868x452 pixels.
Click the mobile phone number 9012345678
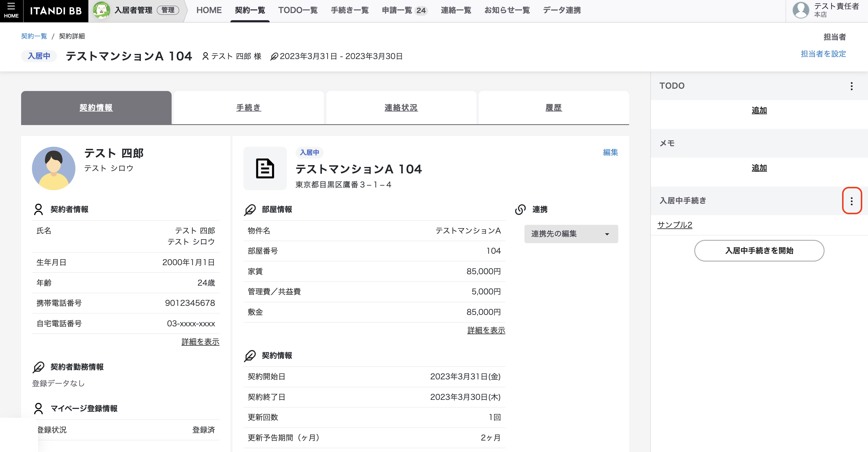tap(190, 303)
